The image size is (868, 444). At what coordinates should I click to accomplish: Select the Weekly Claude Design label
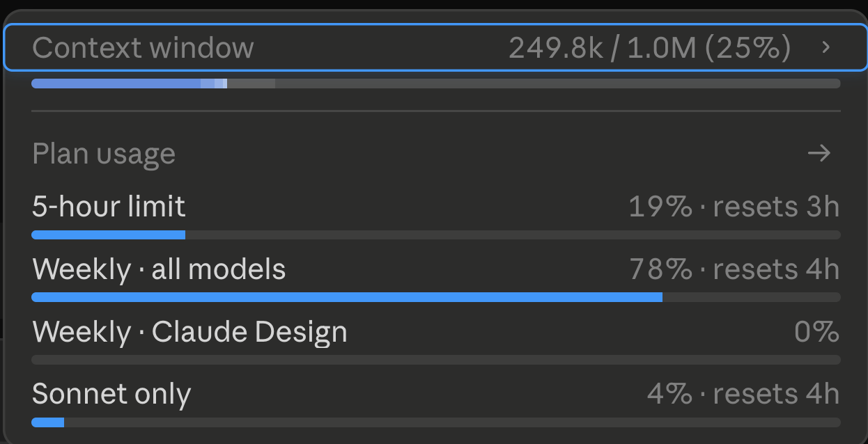(x=189, y=332)
